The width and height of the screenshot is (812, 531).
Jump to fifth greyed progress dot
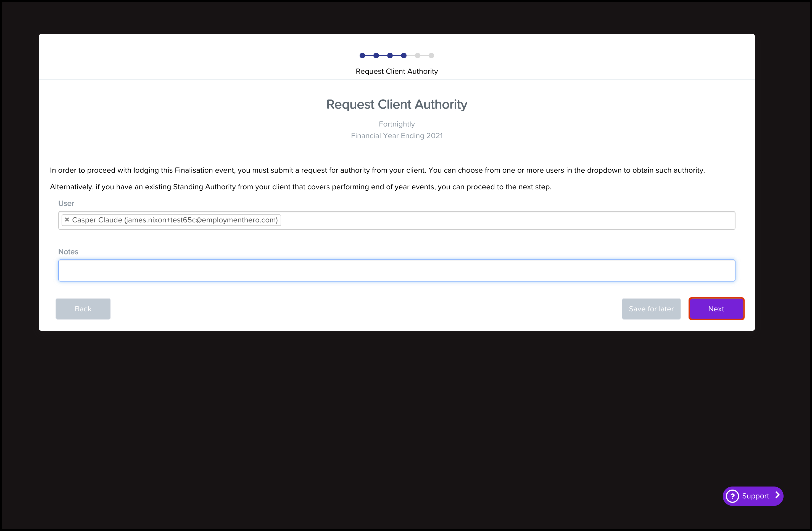(417, 56)
